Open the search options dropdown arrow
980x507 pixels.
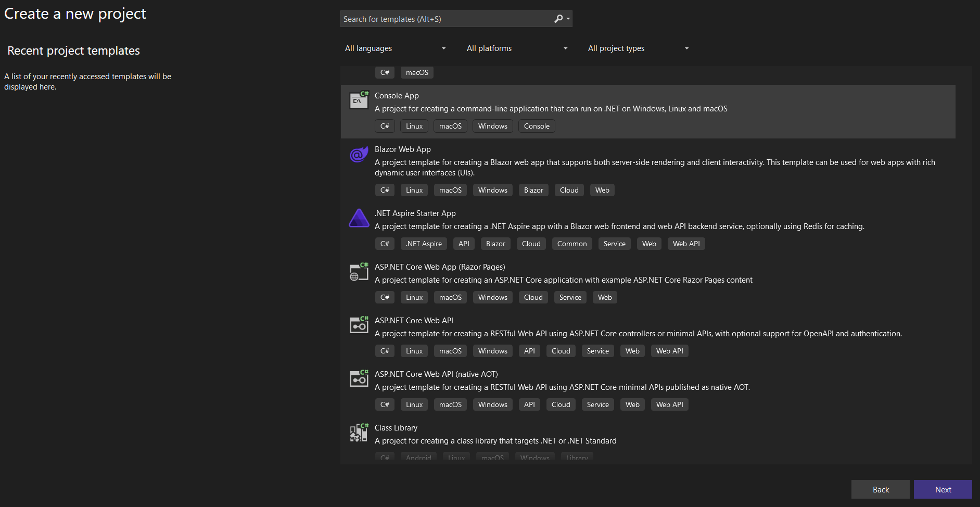coord(568,19)
